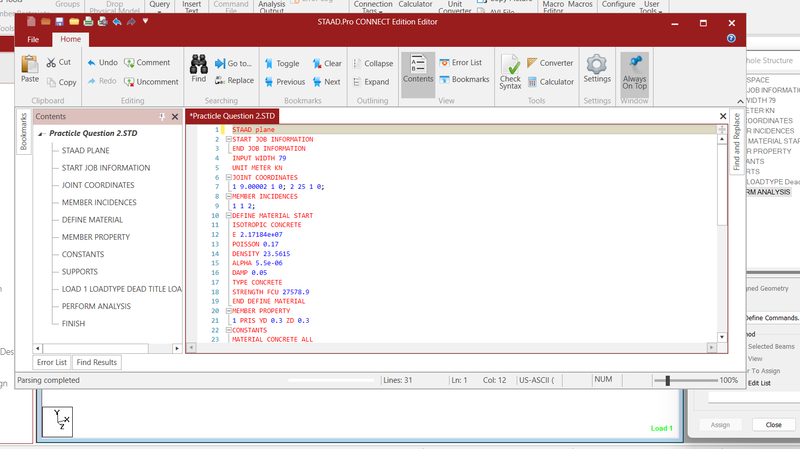Collapse the DEFINE MATERIAL START code fold
Viewport: 800px width, 449px height.
pos(229,215)
